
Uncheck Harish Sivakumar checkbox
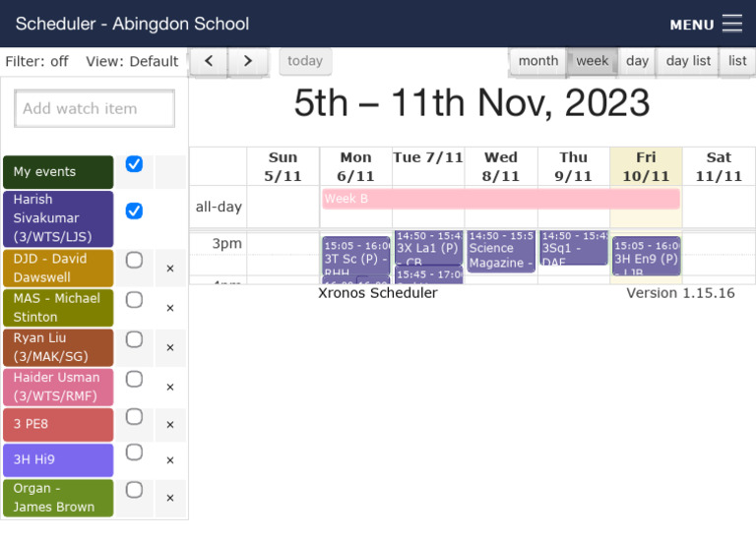point(134,211)
